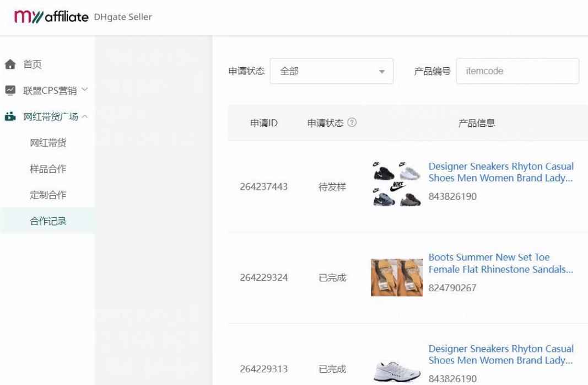
Task: Click product code 843826190 in the 264237443 row
Action: click(x=452, y=196)
